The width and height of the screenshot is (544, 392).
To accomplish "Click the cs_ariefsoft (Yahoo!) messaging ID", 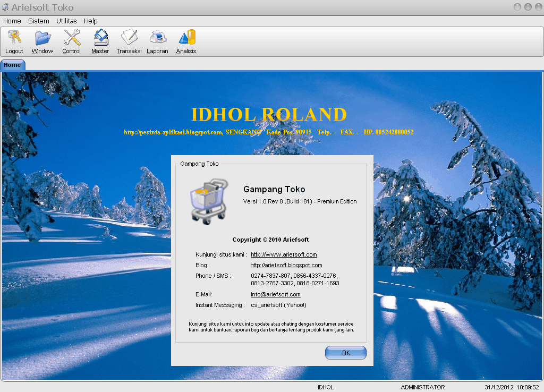I will [x=278, y=305].
